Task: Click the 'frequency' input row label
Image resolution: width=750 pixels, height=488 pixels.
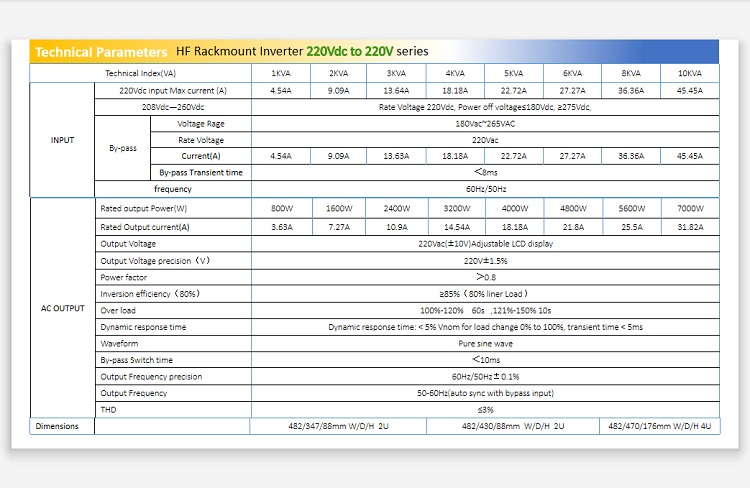Action: pos(173,189)
